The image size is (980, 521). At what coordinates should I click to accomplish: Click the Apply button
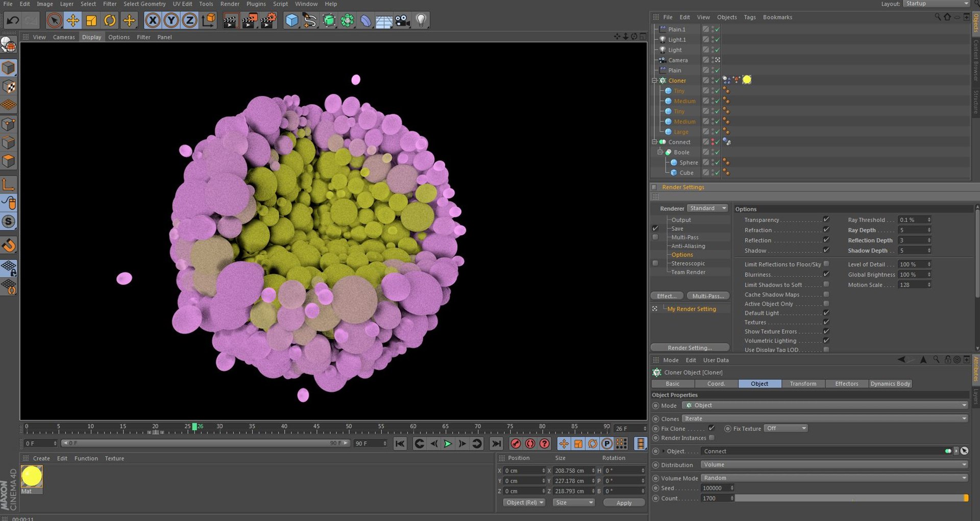624,503
